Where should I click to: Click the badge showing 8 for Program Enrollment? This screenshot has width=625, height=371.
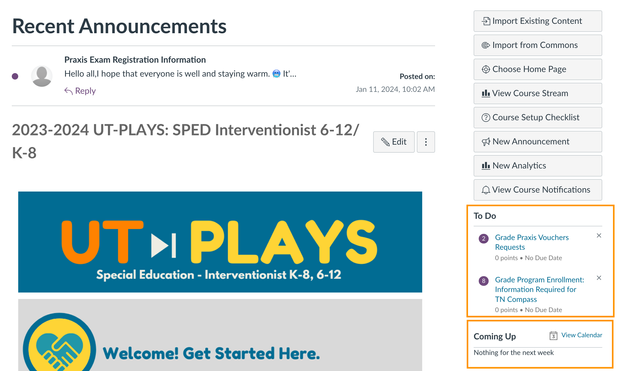point(483,281)
